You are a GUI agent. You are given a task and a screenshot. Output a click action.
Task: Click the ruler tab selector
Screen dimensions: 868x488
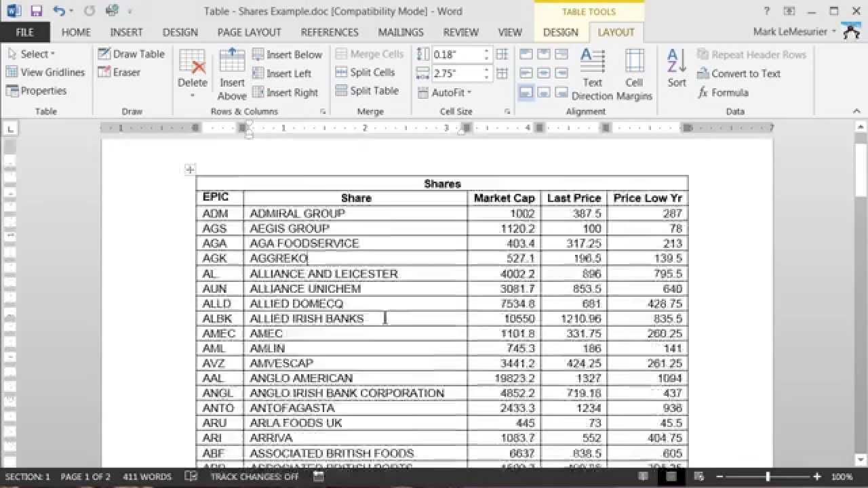click(9, 128)
